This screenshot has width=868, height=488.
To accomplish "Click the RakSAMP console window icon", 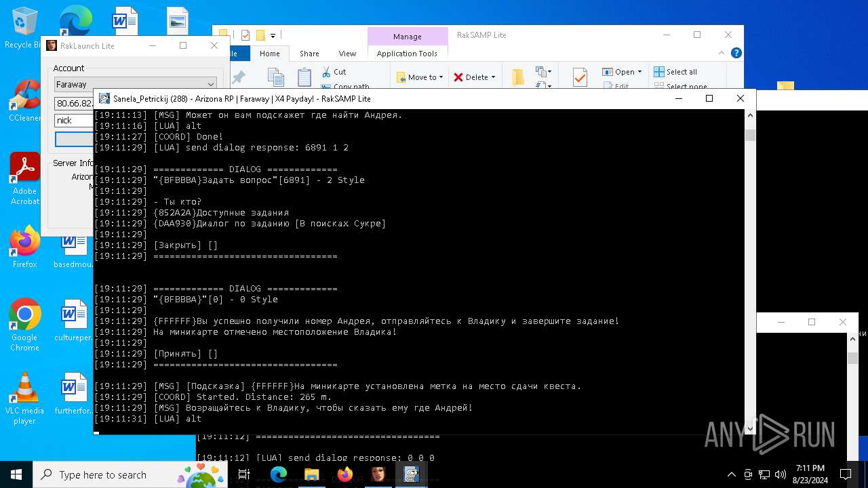I will 104,98.
